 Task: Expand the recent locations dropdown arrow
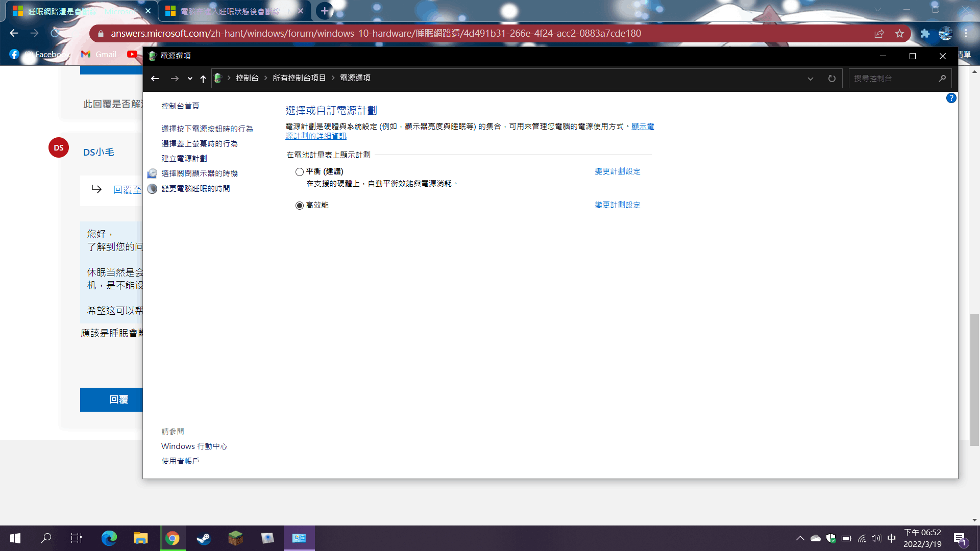click(x=190, y=79)
